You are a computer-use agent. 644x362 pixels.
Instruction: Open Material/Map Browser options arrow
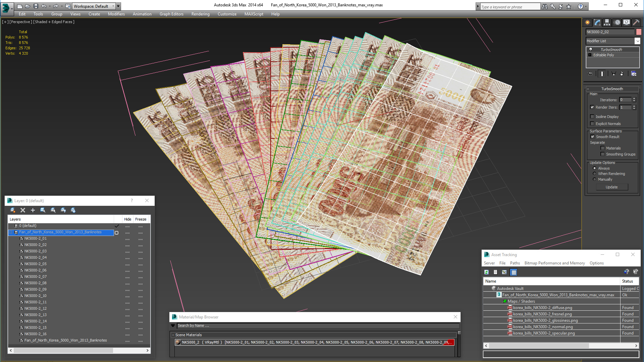tap(173, 326)
